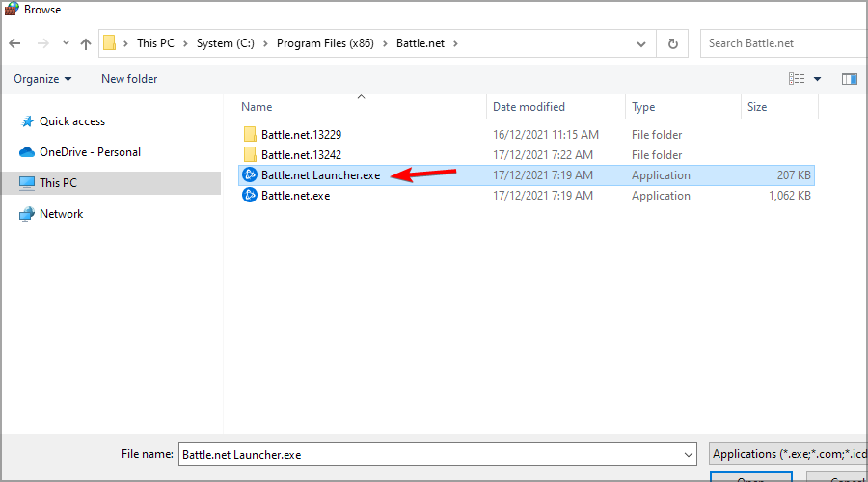The height and width of the screenshot is (482, 868).
Task: Click the 207 KB size cell
Action: (794, 175)
